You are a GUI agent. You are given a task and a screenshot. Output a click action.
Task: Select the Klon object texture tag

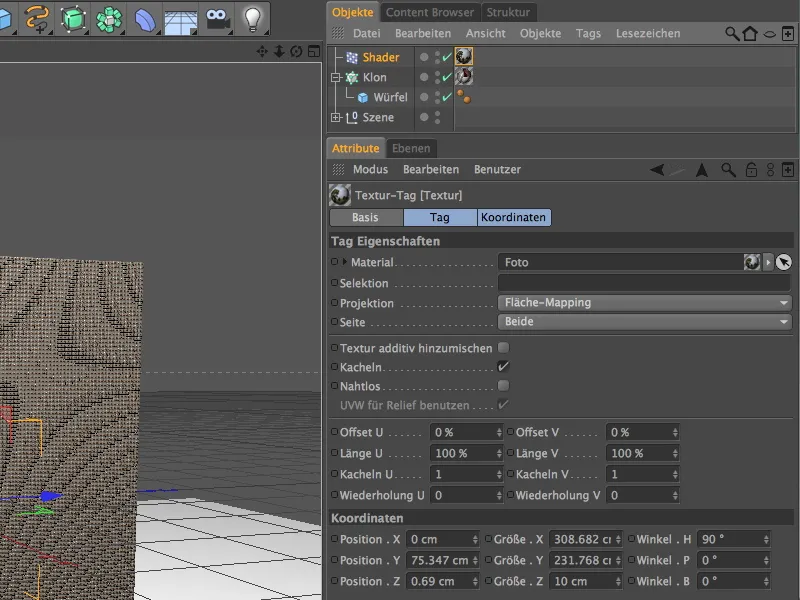[x=464, y=77]
